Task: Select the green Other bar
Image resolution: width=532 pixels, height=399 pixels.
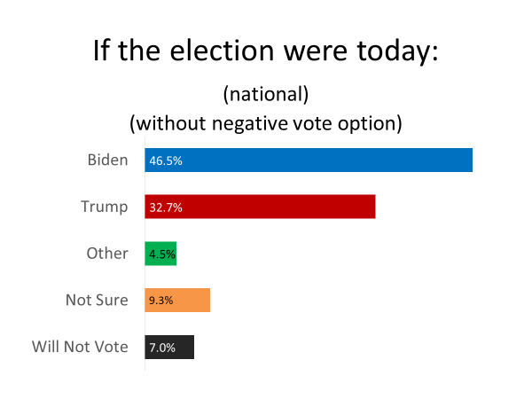Action: [x=160, y=254]
